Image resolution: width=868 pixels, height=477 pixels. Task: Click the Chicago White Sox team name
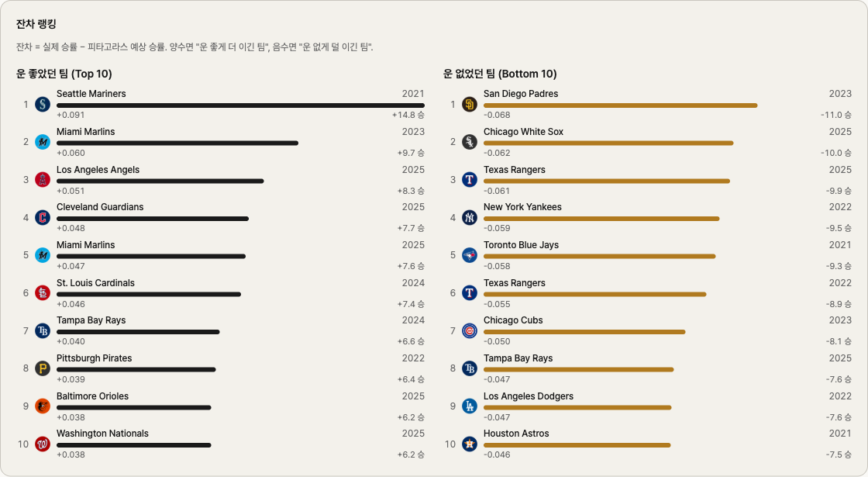click(x=523, y=132)
